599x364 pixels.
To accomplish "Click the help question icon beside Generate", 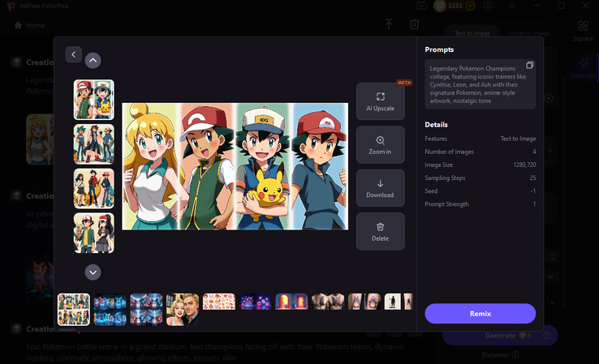I will (547, 336).
